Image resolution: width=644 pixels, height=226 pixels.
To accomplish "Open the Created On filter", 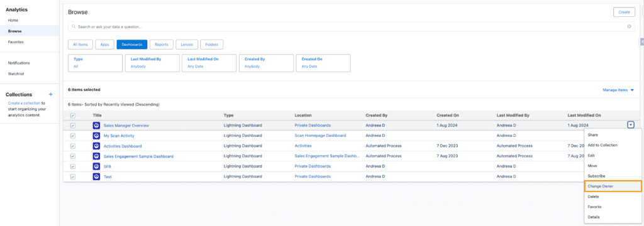I will (x=323, y=63).
